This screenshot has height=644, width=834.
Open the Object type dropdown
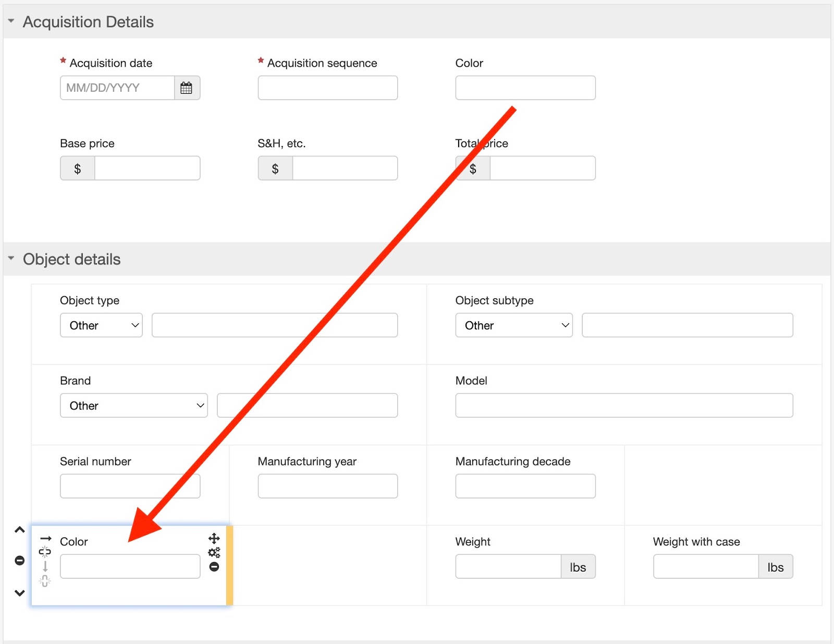click(102, 325)
